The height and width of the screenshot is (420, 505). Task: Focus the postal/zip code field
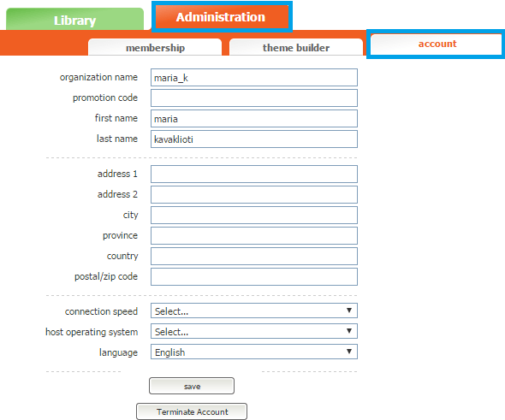point(254,277)
